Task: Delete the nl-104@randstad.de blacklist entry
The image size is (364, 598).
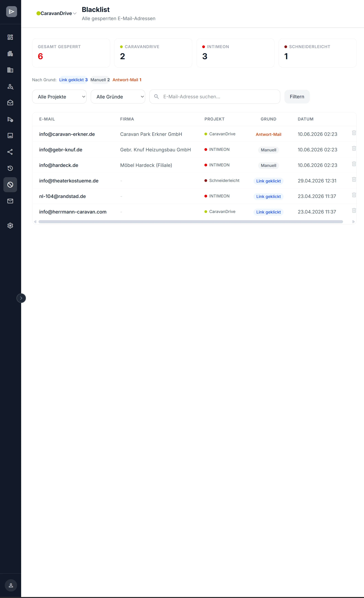Action: (354, 195)
